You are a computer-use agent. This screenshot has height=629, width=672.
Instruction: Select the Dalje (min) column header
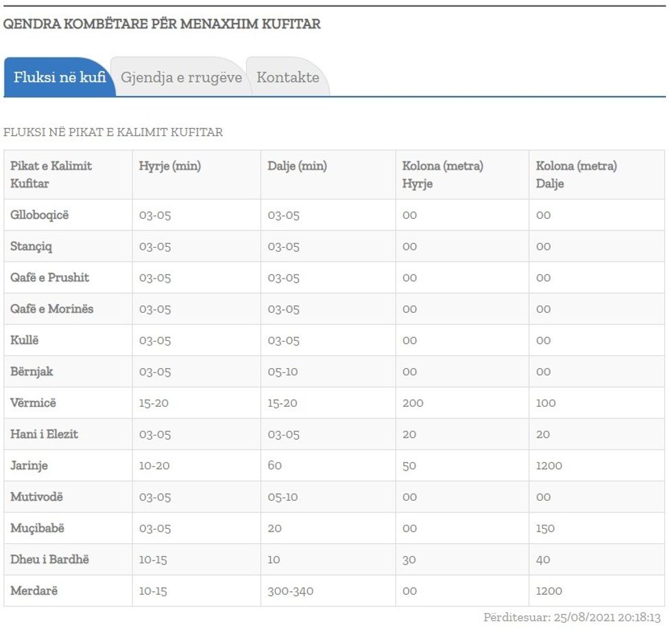click(x=297, y=166)
